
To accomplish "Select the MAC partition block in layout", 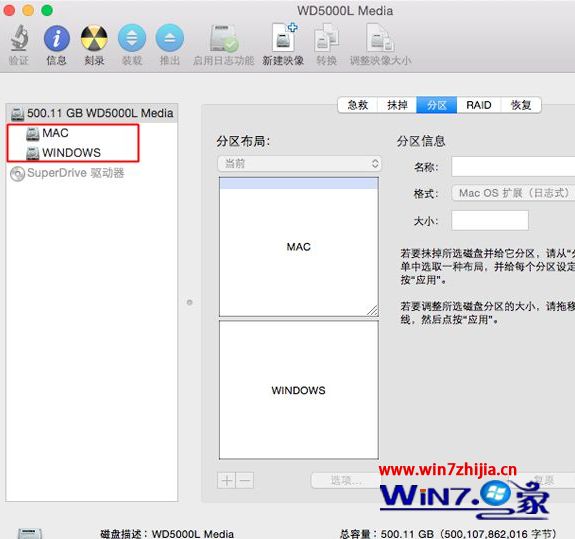I will [299, 247].
